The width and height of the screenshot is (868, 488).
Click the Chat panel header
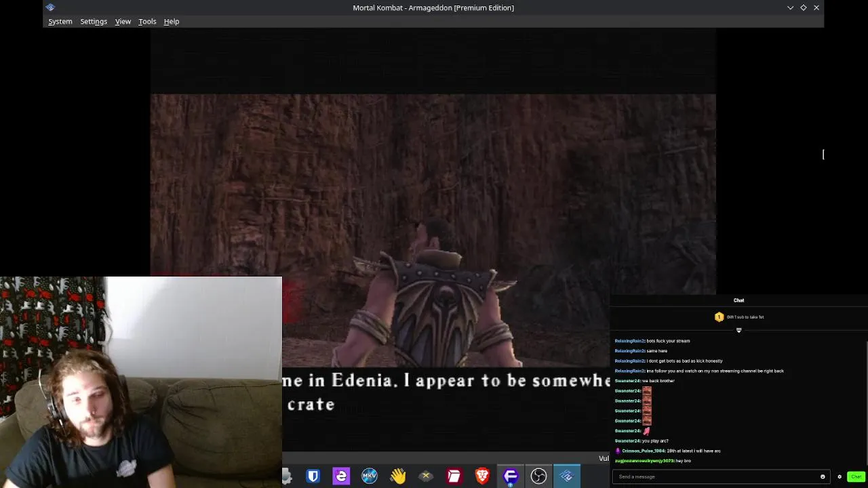click(x=738, y=300)
